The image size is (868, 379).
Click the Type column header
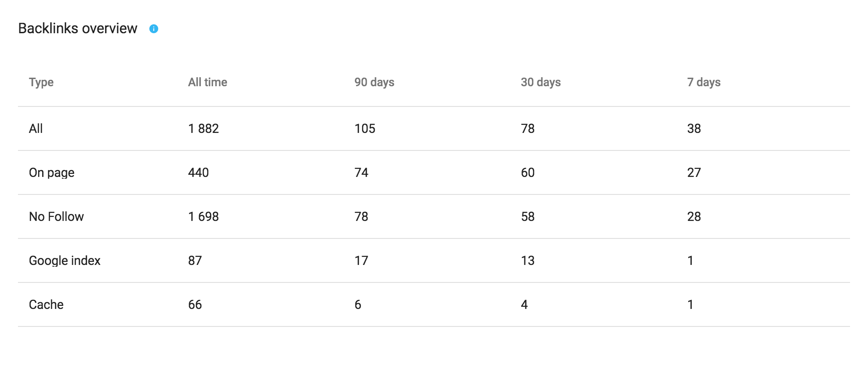[41, 83]
